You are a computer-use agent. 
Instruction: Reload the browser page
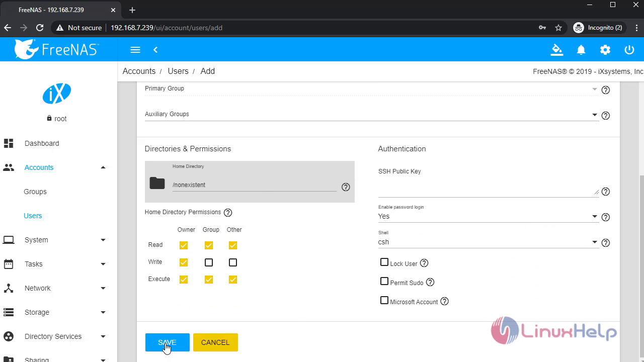click(40, 28)
